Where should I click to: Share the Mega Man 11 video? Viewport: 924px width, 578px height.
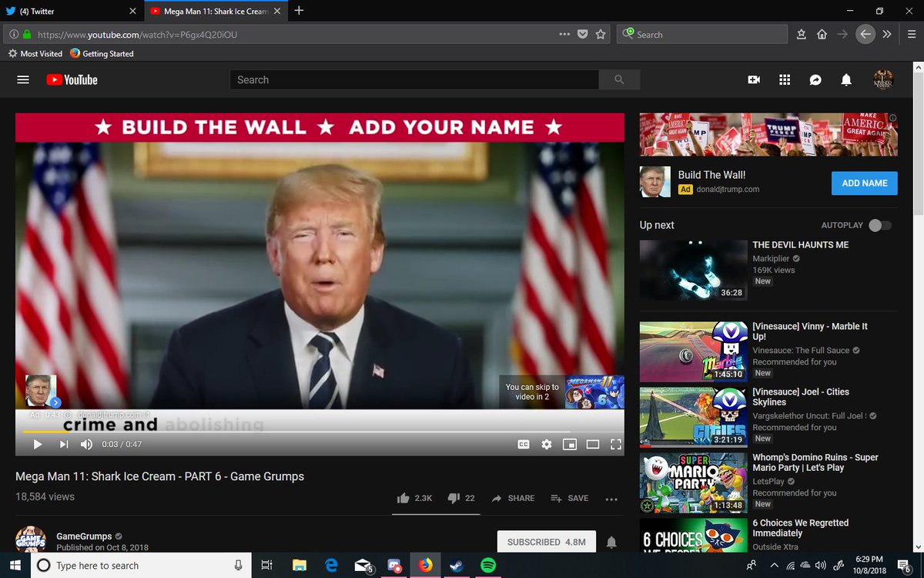point(513,498)
